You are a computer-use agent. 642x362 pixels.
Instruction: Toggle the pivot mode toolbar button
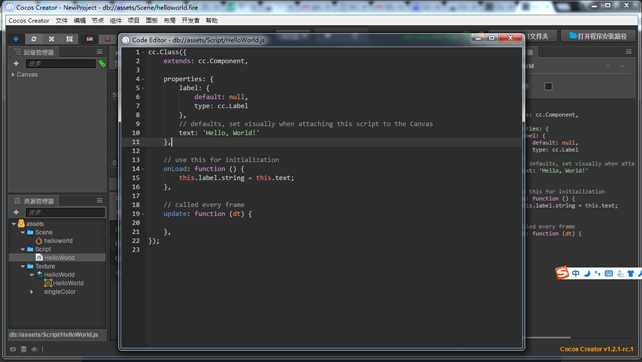coord(90,39)
